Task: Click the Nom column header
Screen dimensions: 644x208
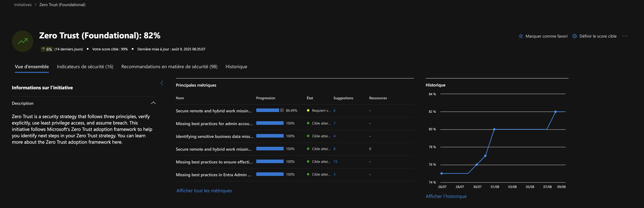Action: (x=180, y=98)
